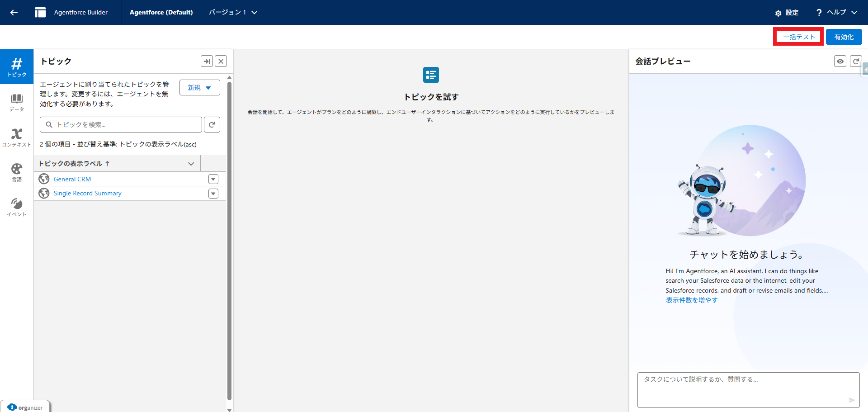This screenshot has height=412, width=868.
Task: Refresh the 会話プレビュー conversation
Action: (x=856, y=61)
